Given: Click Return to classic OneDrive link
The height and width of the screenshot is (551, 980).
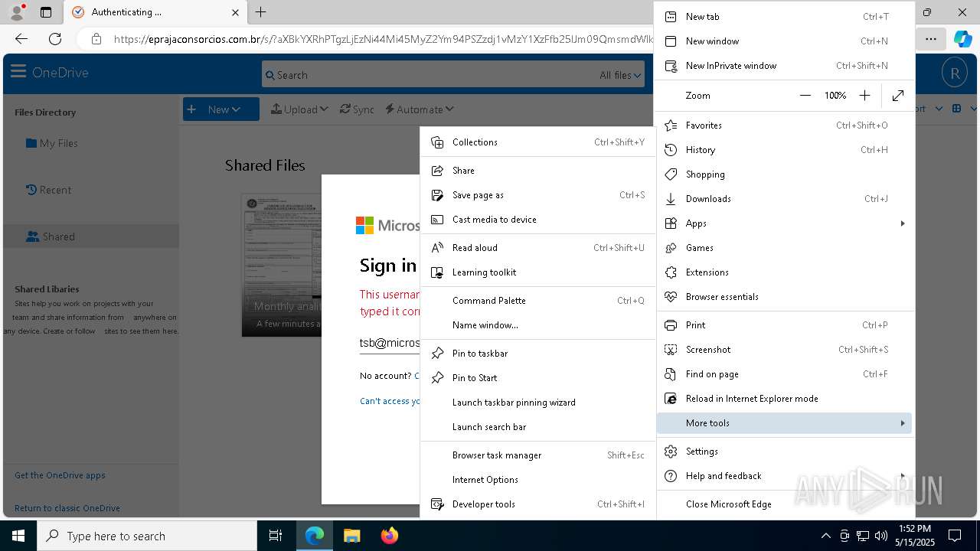Looking at the screenshot, I should [67, 508].
